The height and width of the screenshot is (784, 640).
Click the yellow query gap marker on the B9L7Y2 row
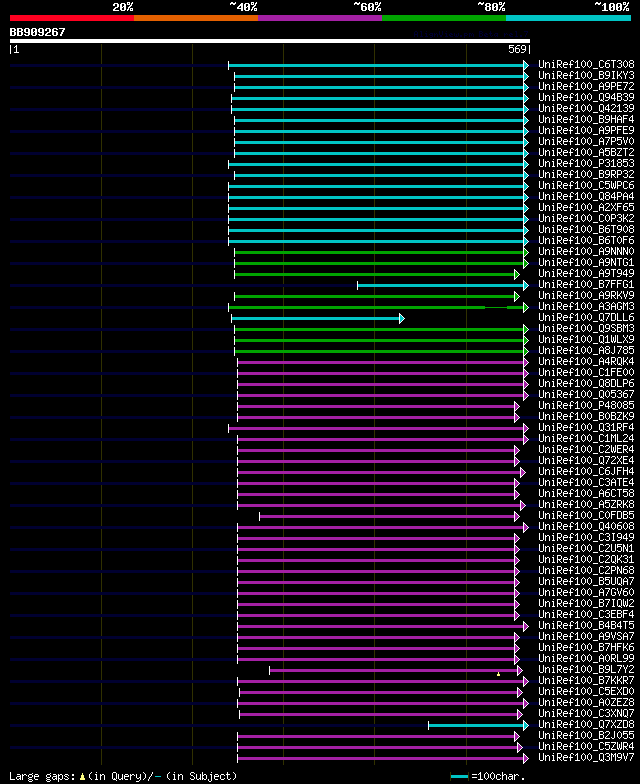click(x=498, y=674)
